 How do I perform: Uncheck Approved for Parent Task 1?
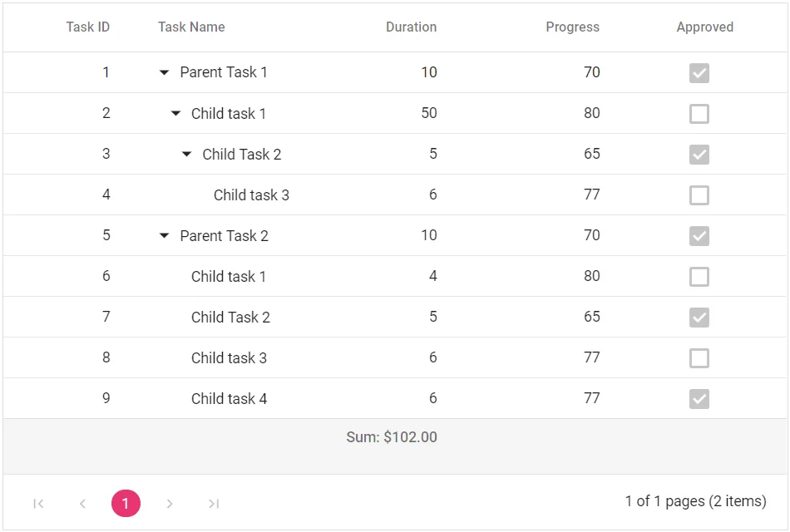(699, 72)
